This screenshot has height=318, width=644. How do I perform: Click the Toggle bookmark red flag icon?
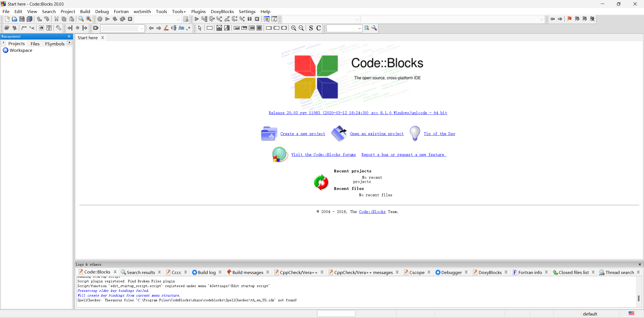pyautogui.click(x=569, y=19)
